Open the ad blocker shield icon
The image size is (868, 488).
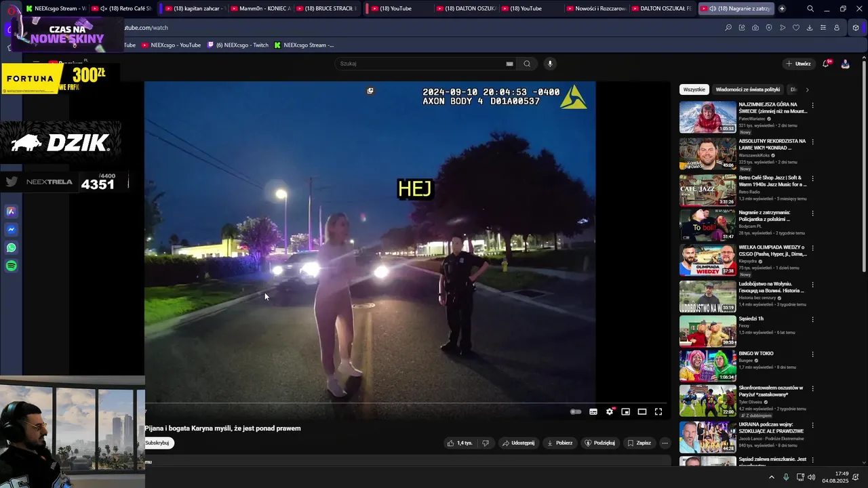coord(769,28)
